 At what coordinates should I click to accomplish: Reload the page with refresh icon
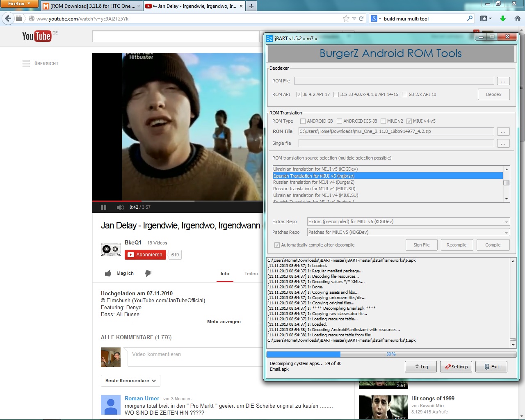tap(361, 18)
